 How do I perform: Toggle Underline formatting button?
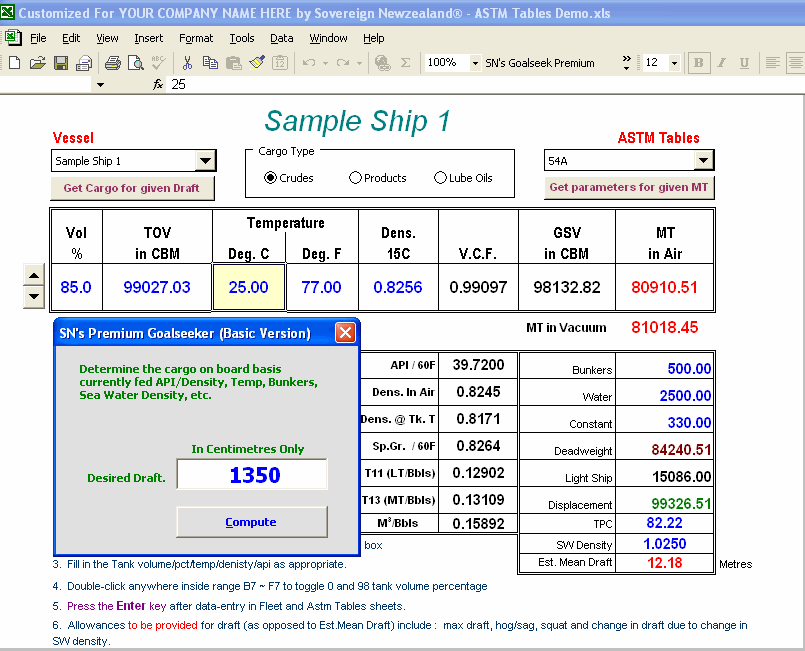pos(744,63)
